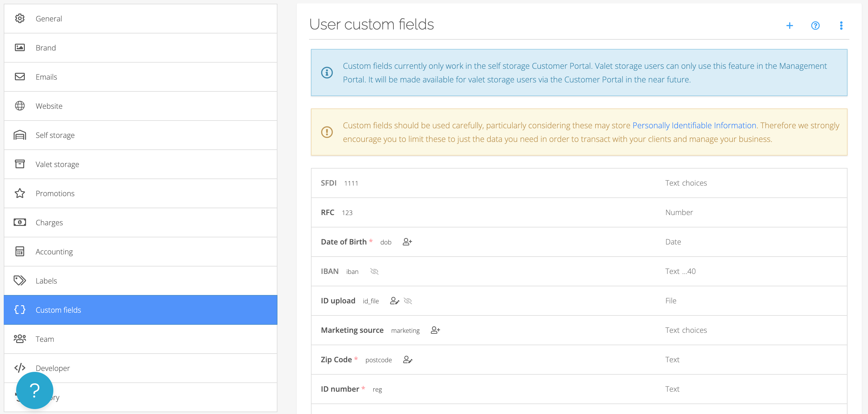868x414 pixels.
Task: Click add-user icon next to Marketing source
Action: click(x=435, y=330)
